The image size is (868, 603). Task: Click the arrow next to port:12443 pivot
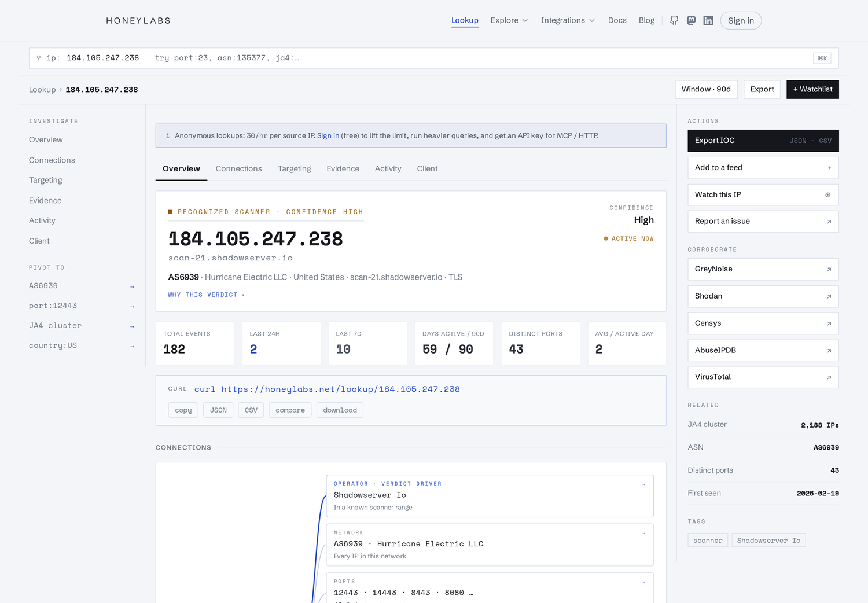point(132,306)
